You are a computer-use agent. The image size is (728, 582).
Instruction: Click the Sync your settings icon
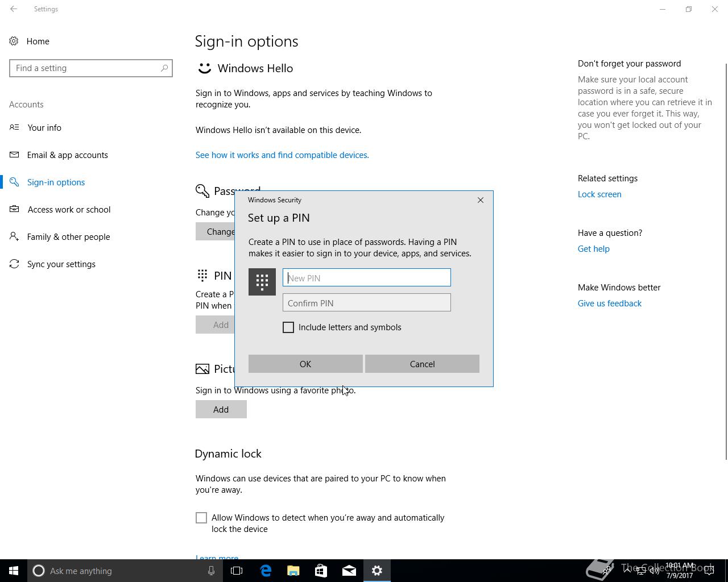pyautogui.click(x=14, y=264)
